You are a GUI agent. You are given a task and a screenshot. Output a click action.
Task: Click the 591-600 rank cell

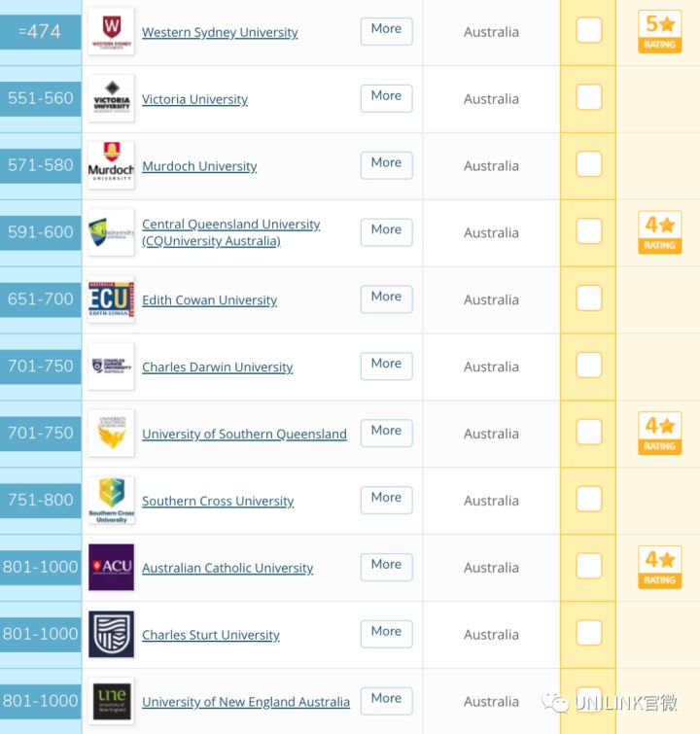point(40,232)
